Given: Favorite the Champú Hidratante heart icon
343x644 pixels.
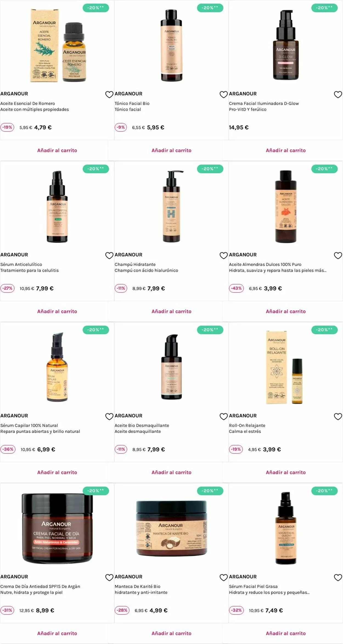Looking at the screenshot, I should (x=224, y=256).
